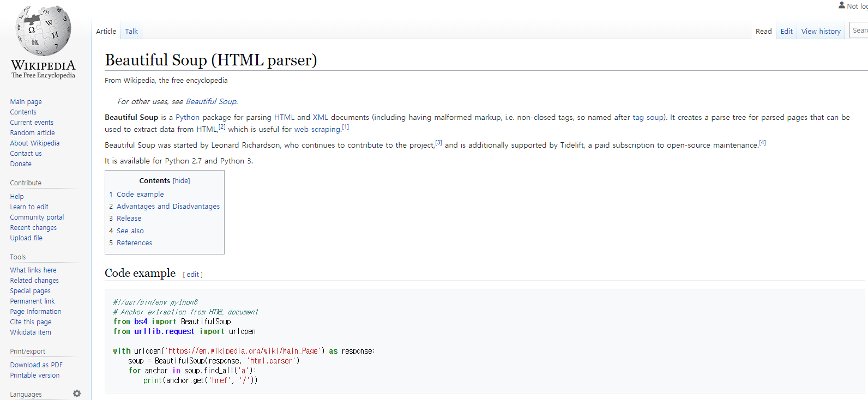868x400 pixels.
Task: Open the XML link in the first paragraph
Action: [x=321, y=117]
